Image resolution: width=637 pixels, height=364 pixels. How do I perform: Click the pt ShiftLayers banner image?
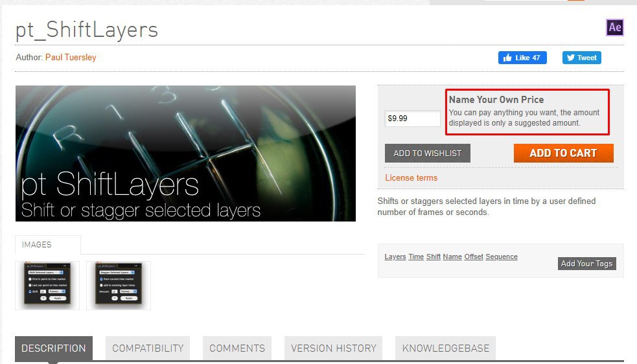click(185, 154)
